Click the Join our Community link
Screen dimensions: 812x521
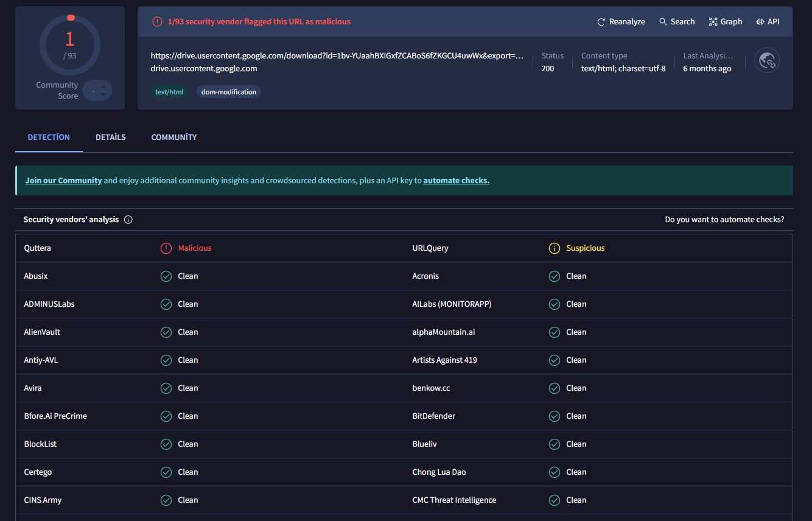tap(63, 181)
